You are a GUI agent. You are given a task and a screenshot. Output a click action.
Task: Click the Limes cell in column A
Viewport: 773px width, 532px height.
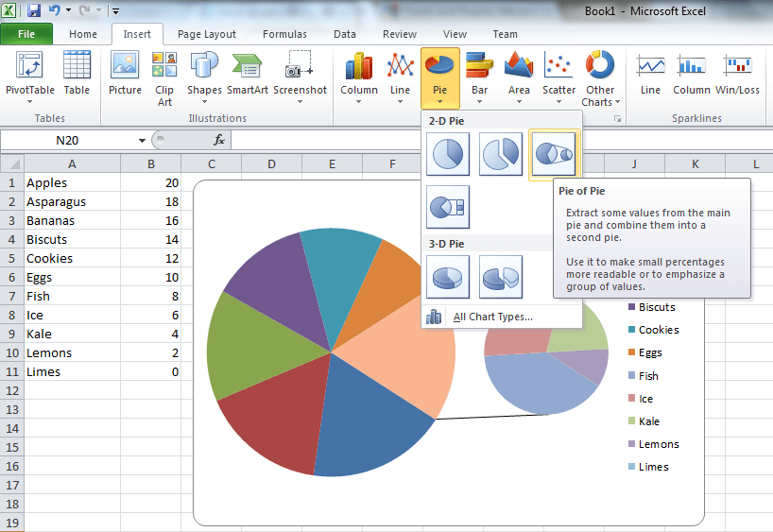tap(72, 371)
